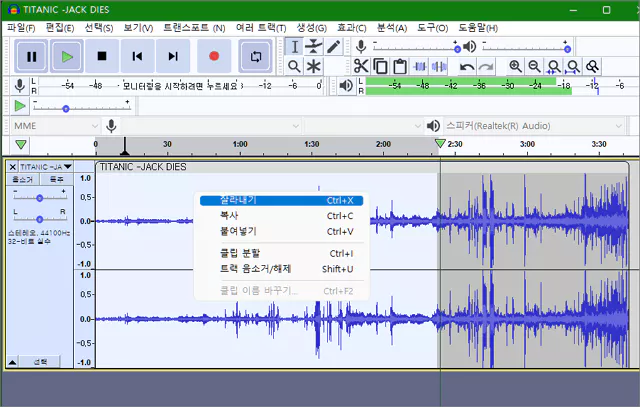Open the recording device dropdown
The height and width of the screenshot is (407, 640).
coord(211,126)
